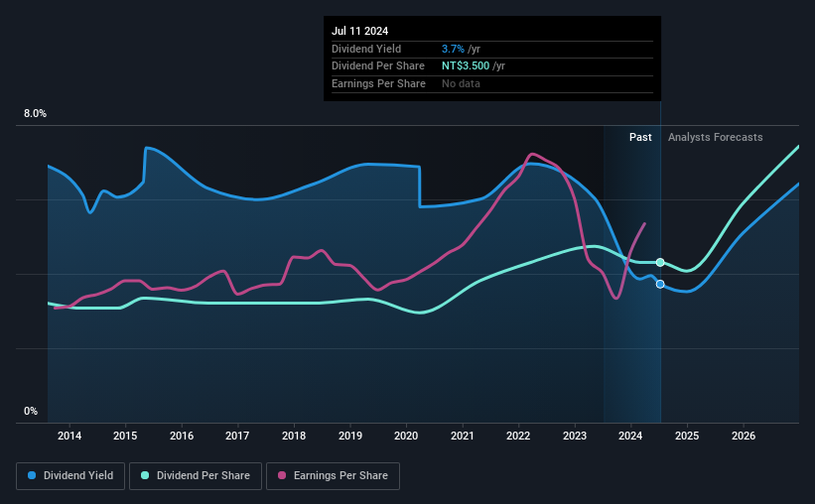This screenshot has height=504, width=815.
Task: Click the 2019 x-axis label
Action: tap(349, 436)
